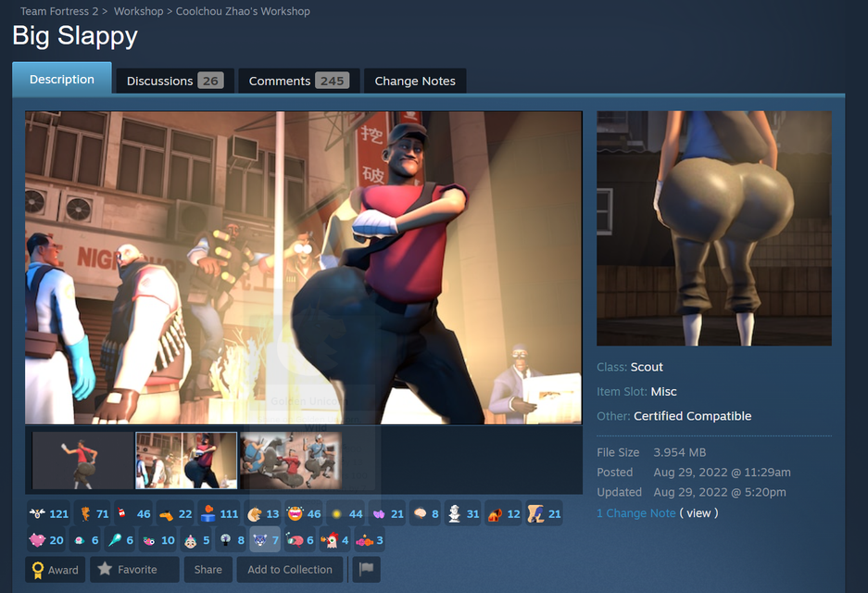
Task: Click the tree award with count 8
Action: 231,540
